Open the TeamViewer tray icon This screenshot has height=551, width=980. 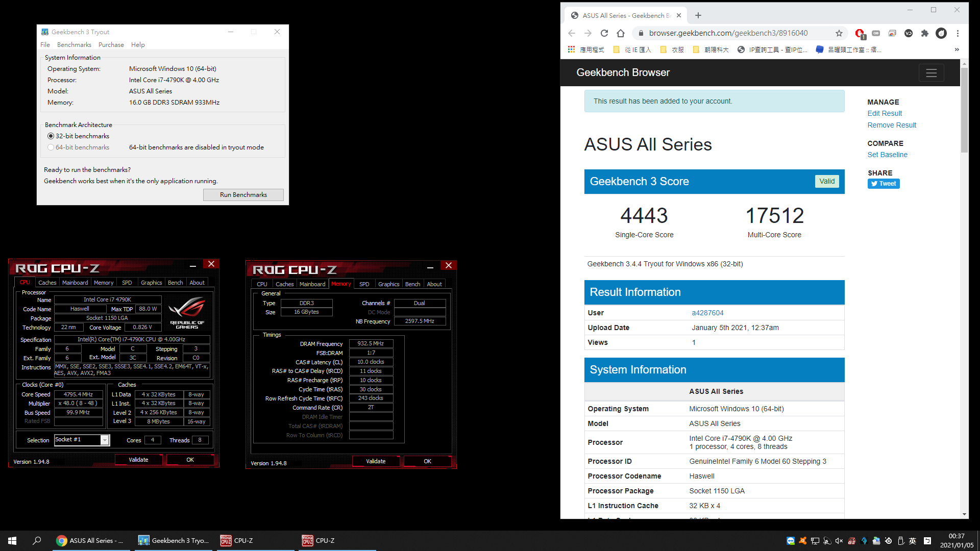(x=791, y=541)
